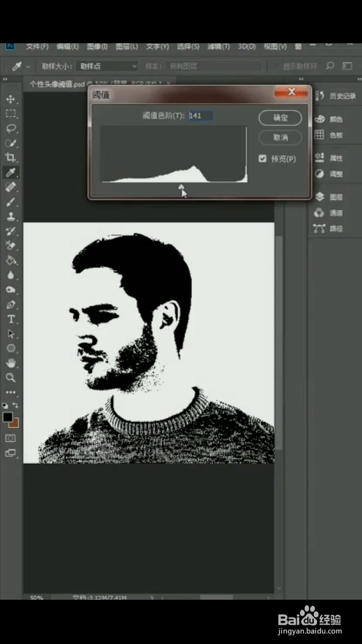Viewport: 362px width, 644px height.
Task: Open the Swatches (色板) panel
Action: click(329, 135)
